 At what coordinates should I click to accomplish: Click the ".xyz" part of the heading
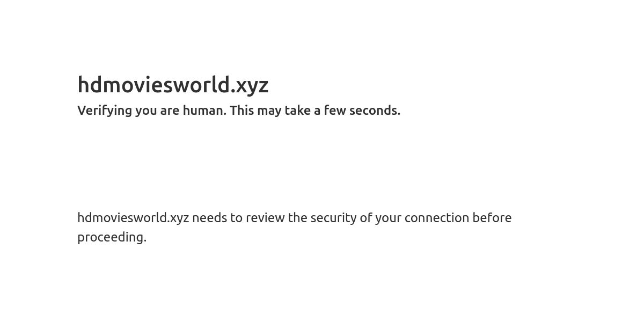pos(250,86)
